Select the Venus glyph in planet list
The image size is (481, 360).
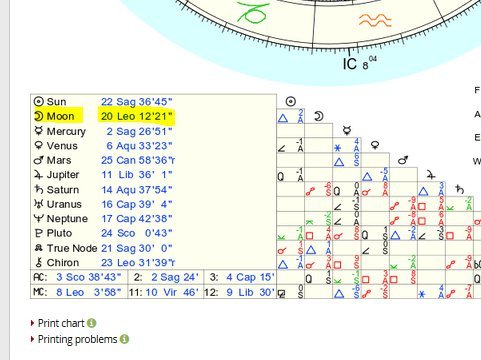point(39,146)
